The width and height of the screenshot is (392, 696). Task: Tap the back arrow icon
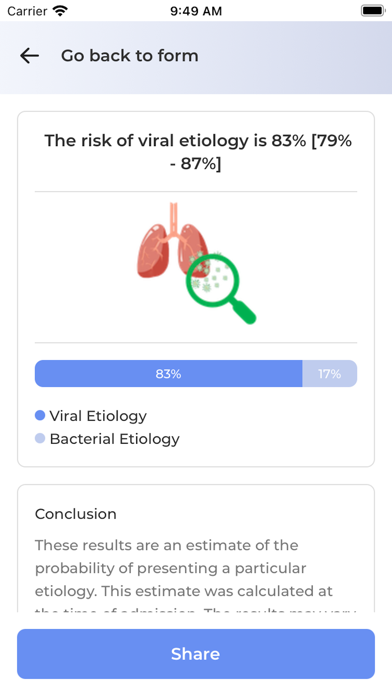click(29, 56)
